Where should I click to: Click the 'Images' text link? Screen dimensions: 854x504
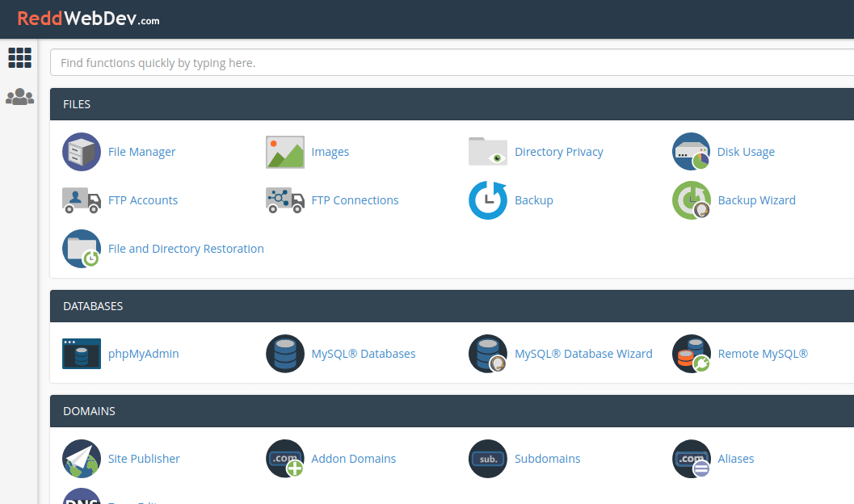click(x=330, y=152)
